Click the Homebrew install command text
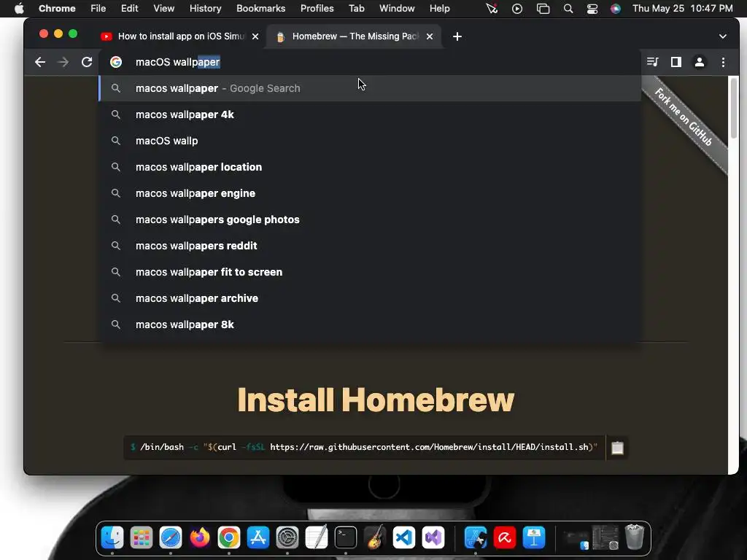 365,447
